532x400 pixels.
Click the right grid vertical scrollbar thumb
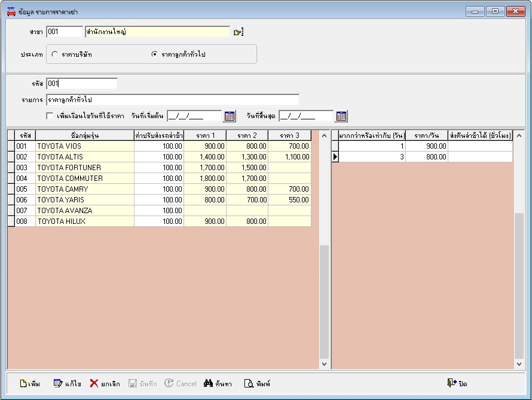pyautogui.click(x=519, y=285)
